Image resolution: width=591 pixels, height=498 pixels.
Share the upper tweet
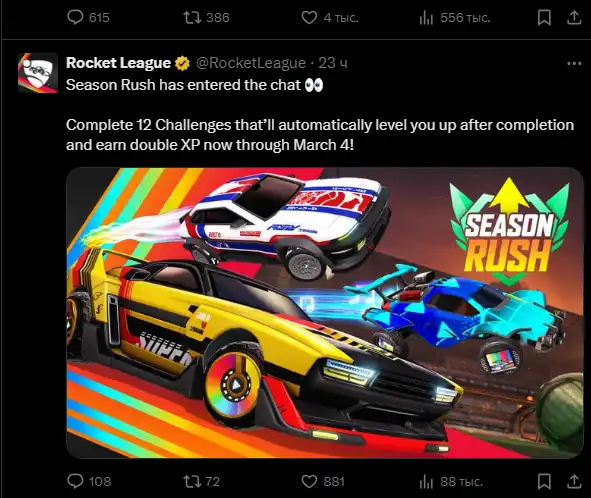point(574,17)
